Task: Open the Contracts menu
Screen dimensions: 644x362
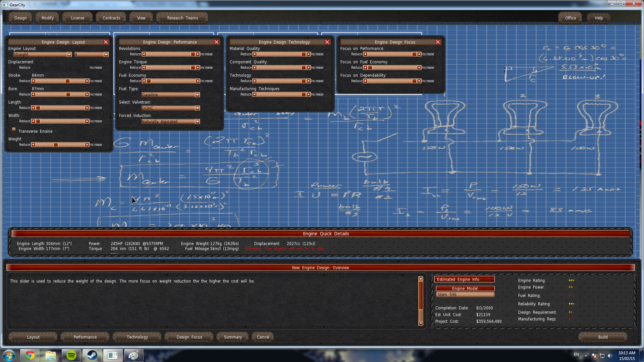Action: (x=111, y=18)
